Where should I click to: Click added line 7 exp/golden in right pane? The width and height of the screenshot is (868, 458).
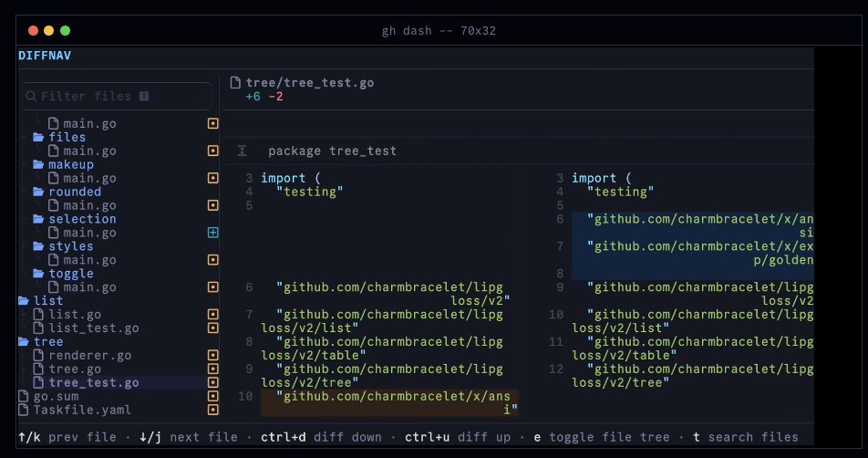(693, 253)
